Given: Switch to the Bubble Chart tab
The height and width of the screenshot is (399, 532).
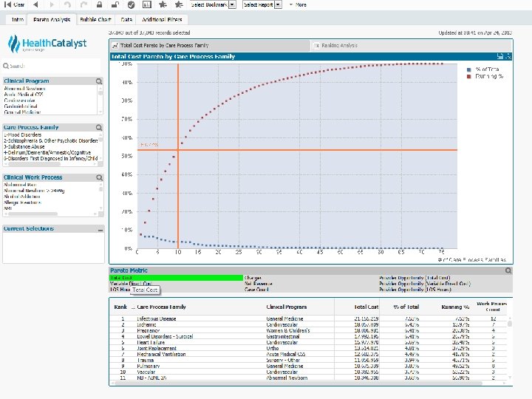Looking at the screenshot, I should (95, 20).
